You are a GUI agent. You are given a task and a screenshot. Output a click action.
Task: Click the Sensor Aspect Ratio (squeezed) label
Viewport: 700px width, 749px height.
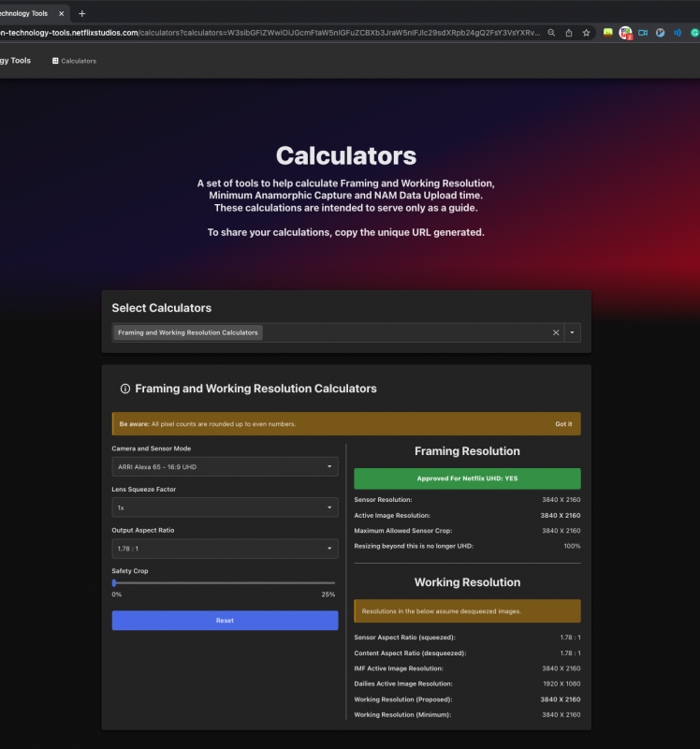click(x=404, y=638)
